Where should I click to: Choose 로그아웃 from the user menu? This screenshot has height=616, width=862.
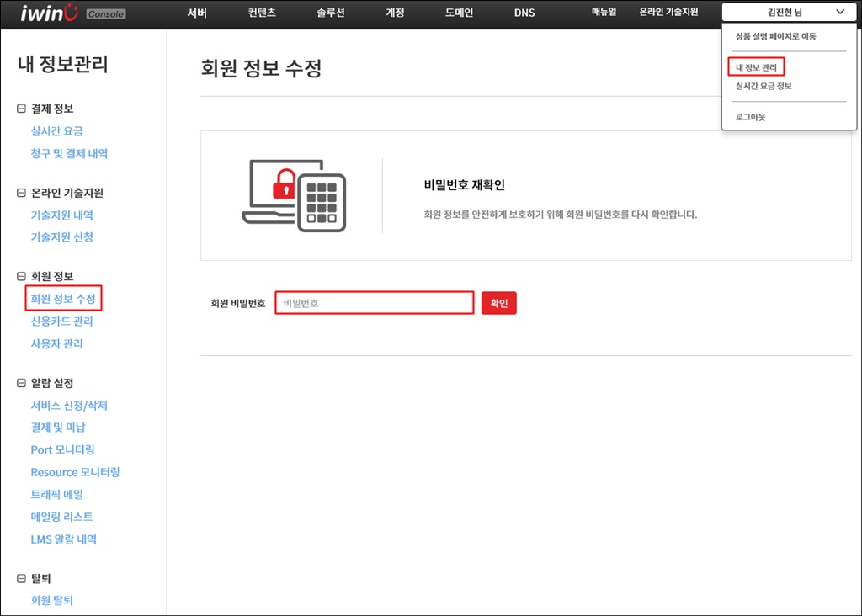click(750, 117)
